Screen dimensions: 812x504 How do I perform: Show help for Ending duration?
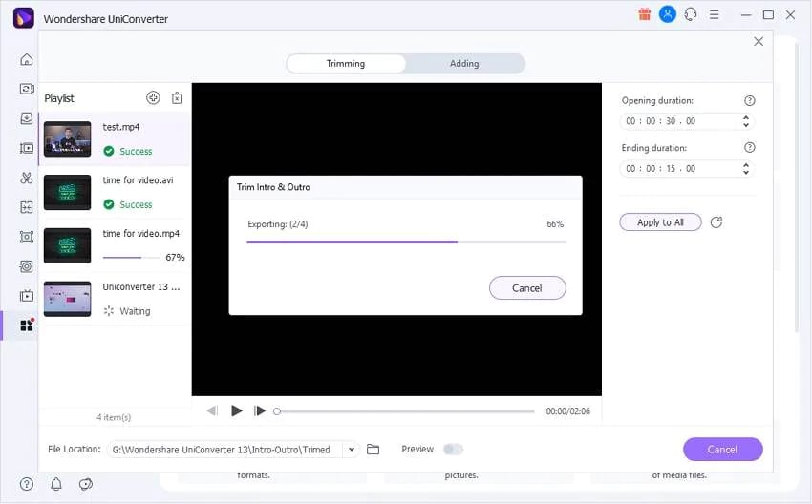[749, 148]
